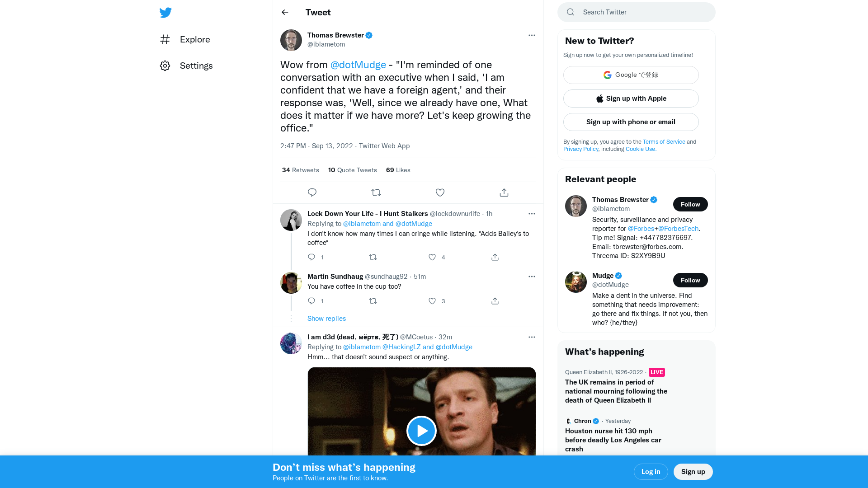
Task: Switch to the Explore section
Action: click(194, 39)
